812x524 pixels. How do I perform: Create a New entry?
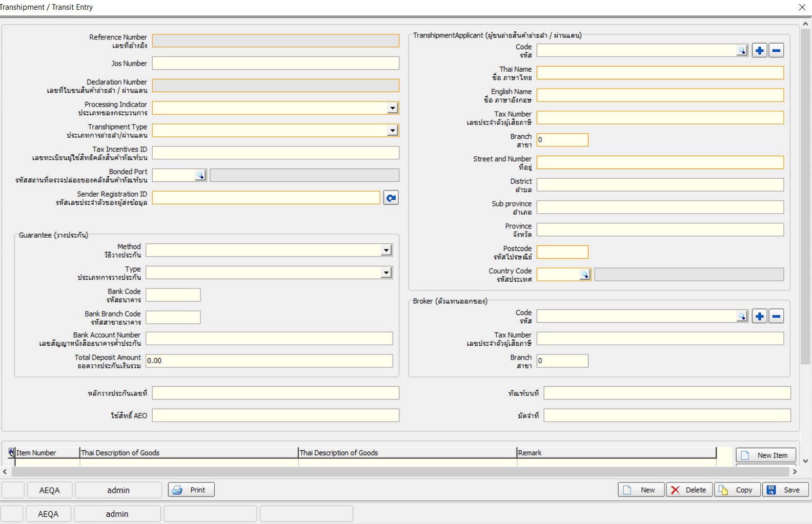click(x=641, y=490)
